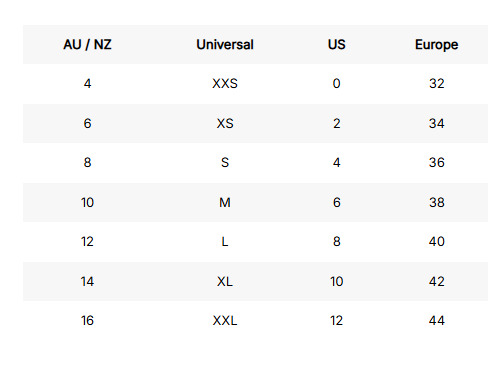Select the XL universal size cell
The image size is (488, 370).
(225, 281)
